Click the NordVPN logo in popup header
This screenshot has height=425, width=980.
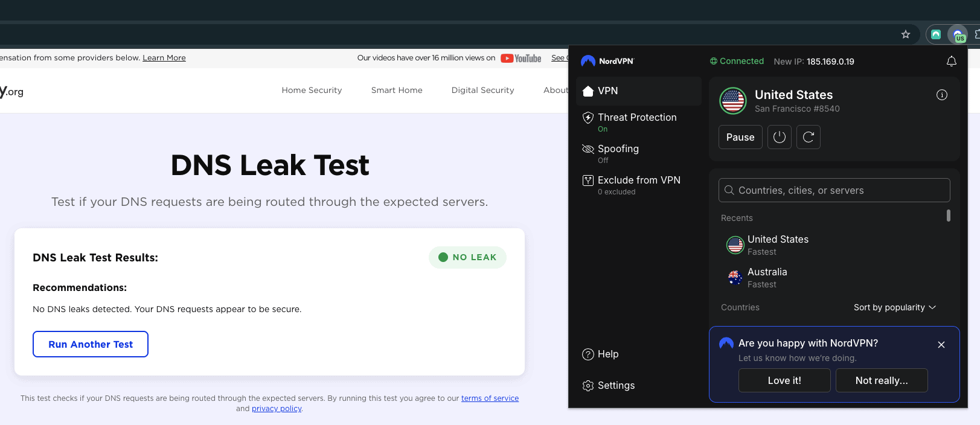607,61
